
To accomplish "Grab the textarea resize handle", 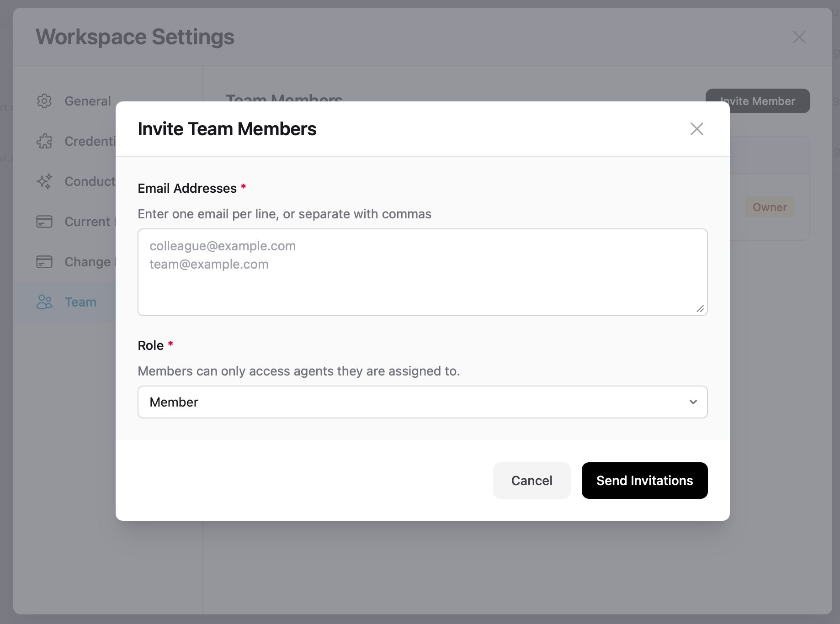I will coord(701,309).
